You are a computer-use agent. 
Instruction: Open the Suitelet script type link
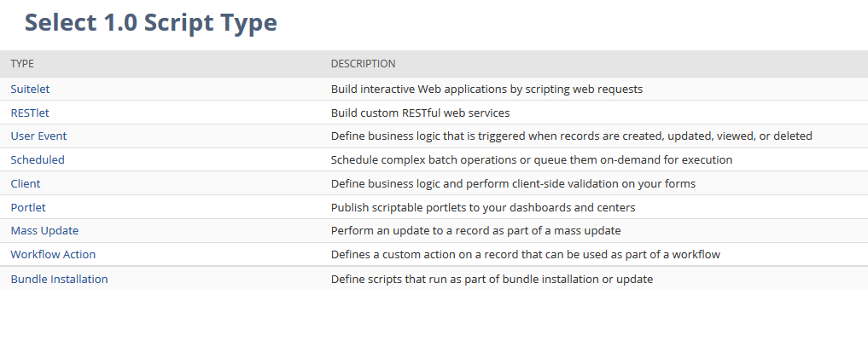coord(30,89)
